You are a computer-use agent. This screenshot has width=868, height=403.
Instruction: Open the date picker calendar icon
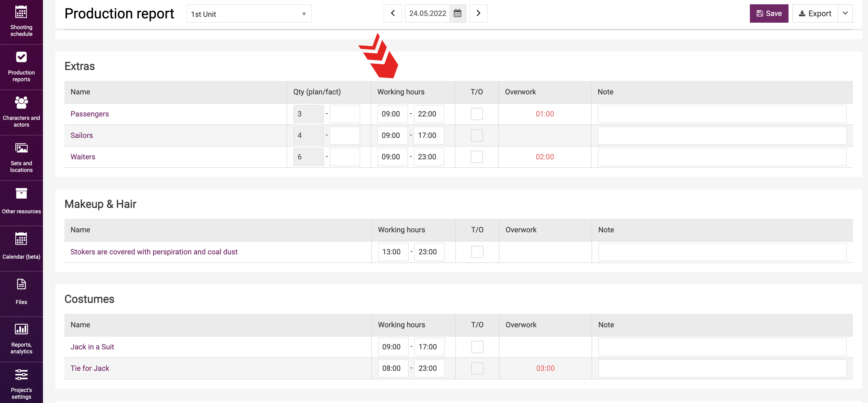pos(457,13)
